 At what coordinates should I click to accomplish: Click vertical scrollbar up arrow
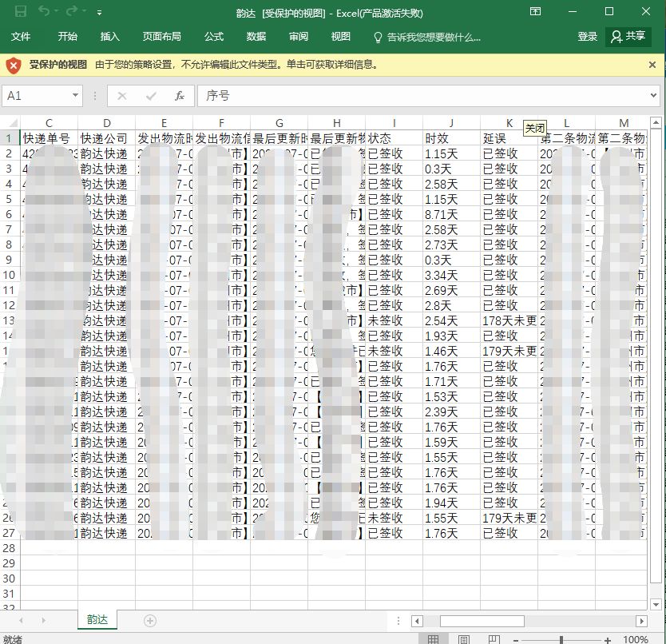pyautogui.click(x=656, y=122)
